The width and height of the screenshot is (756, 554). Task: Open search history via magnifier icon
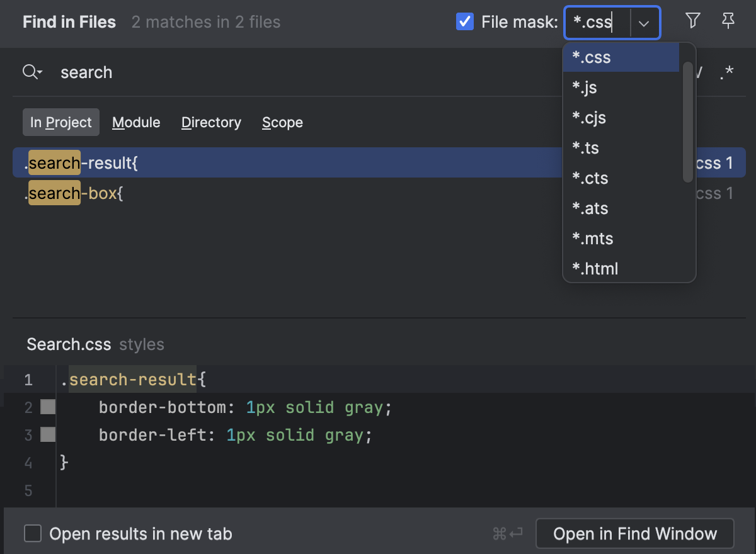click(x=32, y=72)
